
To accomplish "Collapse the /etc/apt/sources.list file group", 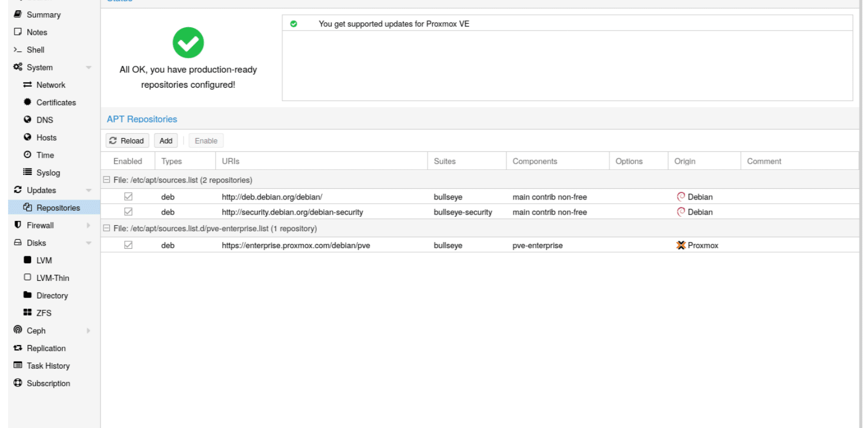I will point(107,180).
